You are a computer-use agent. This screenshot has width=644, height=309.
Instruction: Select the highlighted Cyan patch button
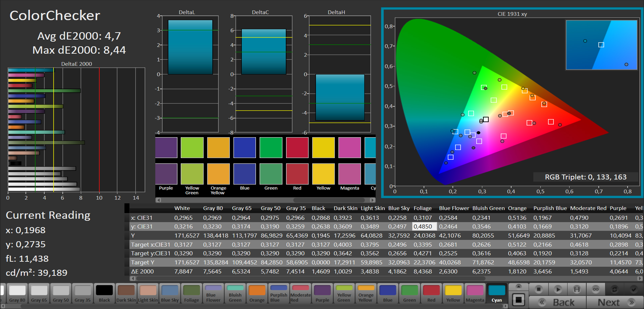(x=497, y=294)
